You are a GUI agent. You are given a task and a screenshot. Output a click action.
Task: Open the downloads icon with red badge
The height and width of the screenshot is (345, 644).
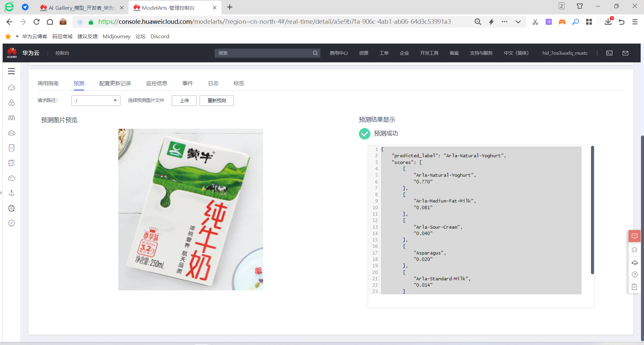coord(608,21)
